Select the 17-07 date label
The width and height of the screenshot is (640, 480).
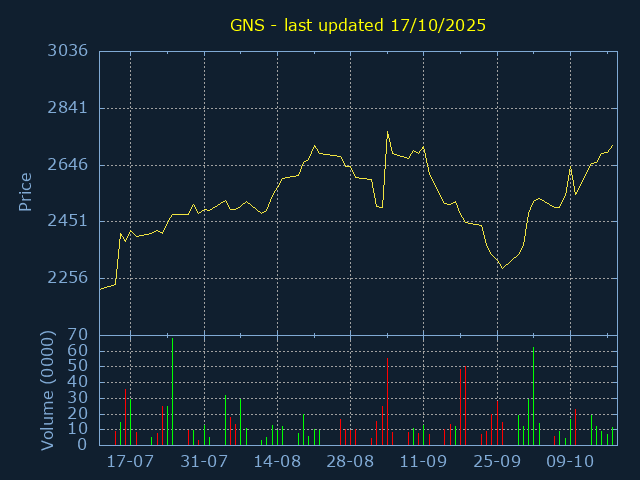pos(130,463)
